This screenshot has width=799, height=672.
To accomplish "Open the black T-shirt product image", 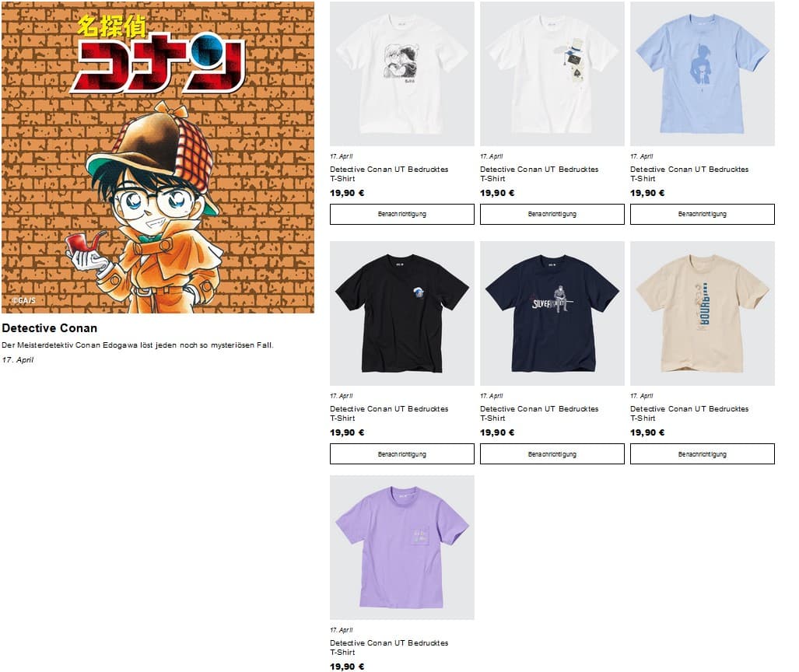I will 402,313.
